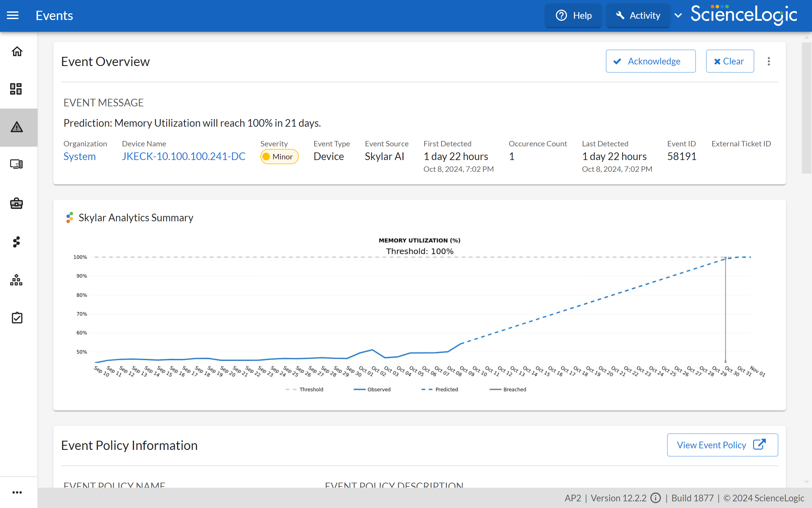The width and height of the screenshot is (812, 508).
Task: Click 'Device' event type value
Action: 329,156
